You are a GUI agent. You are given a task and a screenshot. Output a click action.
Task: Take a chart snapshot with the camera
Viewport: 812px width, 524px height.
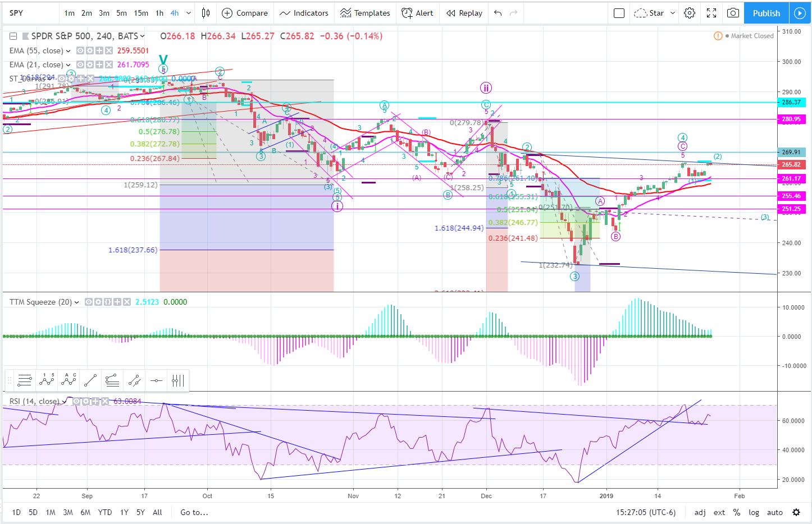733,13
